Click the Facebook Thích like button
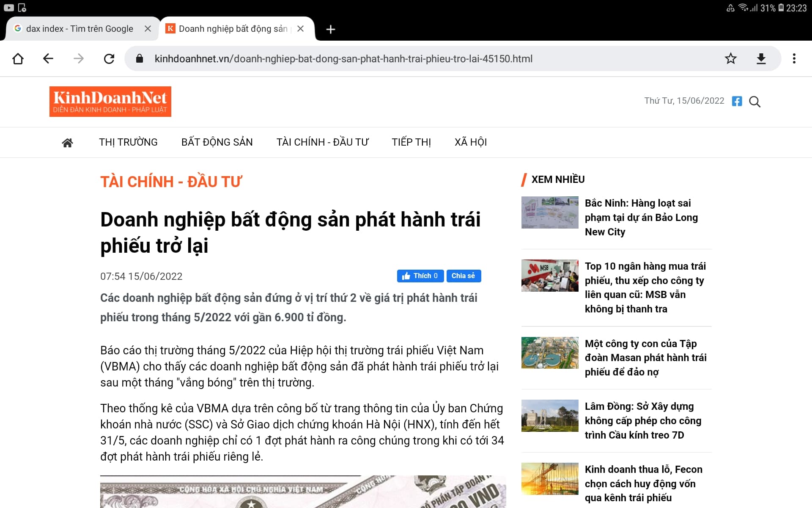The height and width of the screenshot is (508, 812). tap(420, 276)
